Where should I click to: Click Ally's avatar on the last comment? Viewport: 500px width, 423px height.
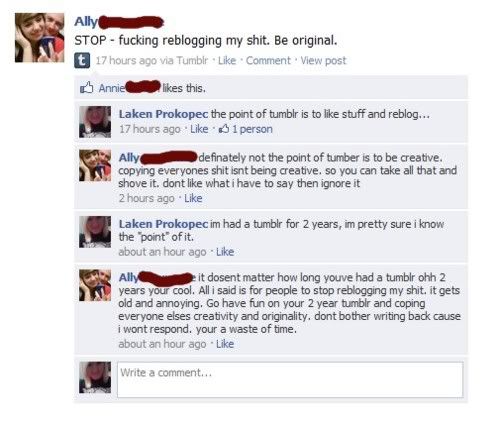tap(95, 285)
